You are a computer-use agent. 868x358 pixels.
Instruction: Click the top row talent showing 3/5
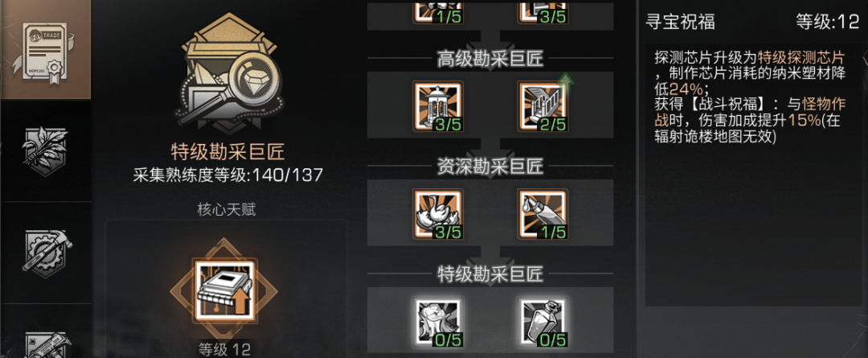click(542, 11)
